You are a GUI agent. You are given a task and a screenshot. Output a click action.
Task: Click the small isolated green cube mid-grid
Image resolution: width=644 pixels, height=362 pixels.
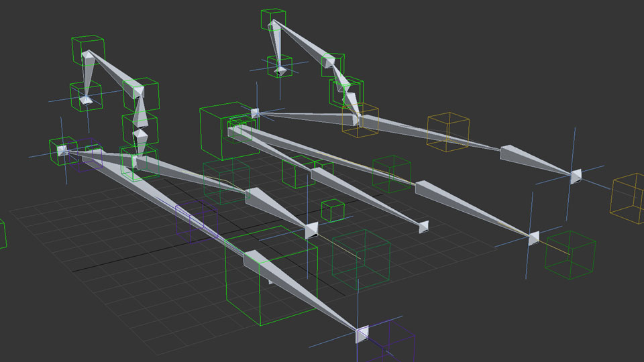[333, 210]
